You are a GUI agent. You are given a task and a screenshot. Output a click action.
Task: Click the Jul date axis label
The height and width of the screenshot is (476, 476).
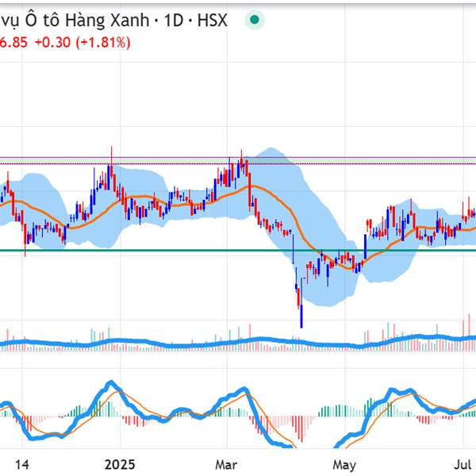pyautogui.click(x=463, y=464)
